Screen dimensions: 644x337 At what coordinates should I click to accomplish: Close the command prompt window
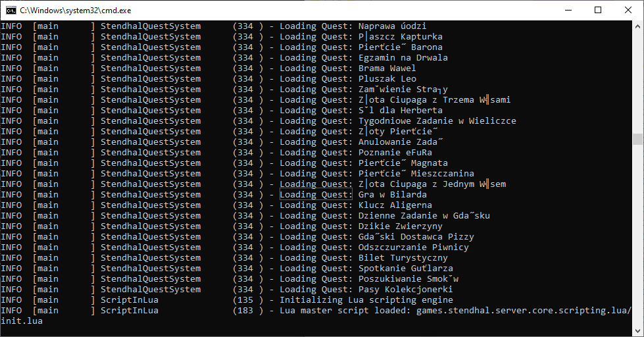628,10
